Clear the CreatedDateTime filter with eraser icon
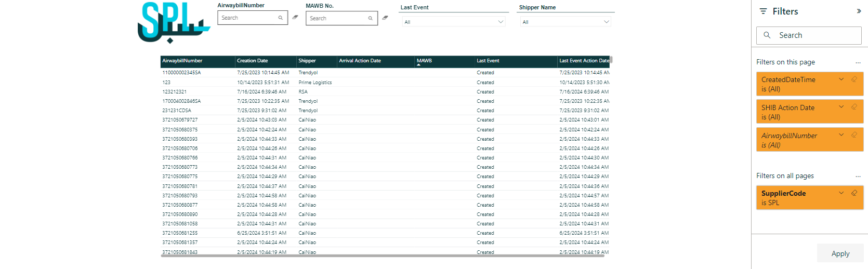 pos(854,79)
